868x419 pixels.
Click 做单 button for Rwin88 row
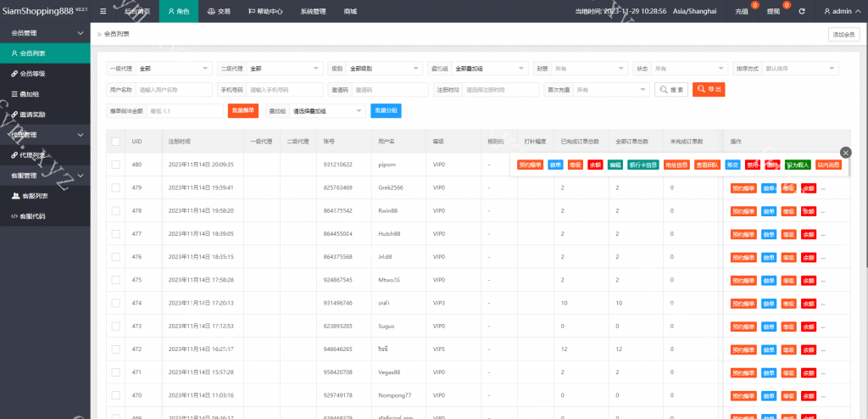[769, 211]
